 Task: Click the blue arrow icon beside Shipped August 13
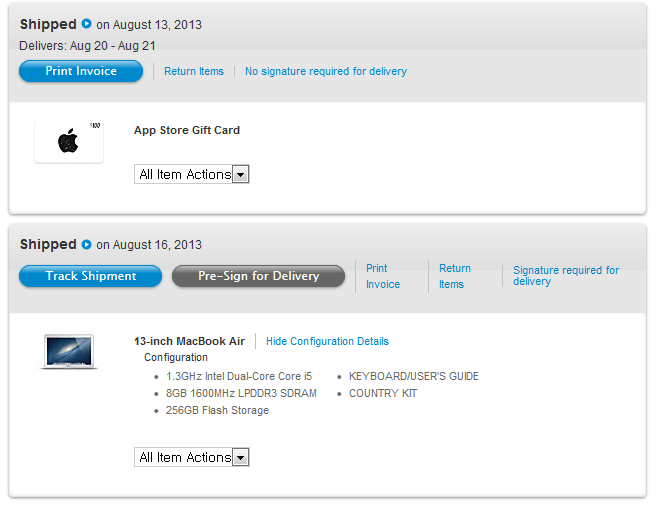(x=87, y=24)
